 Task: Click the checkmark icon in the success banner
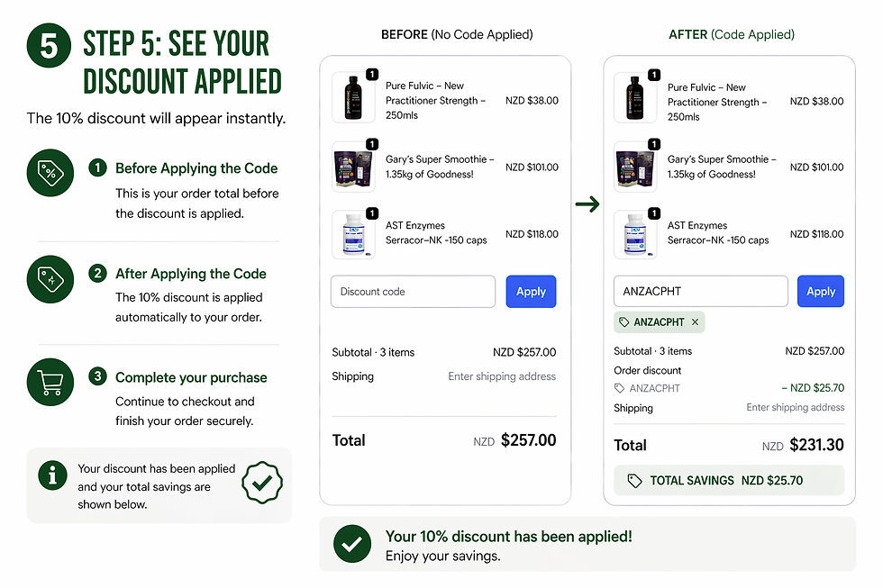[x=352, y=544]
